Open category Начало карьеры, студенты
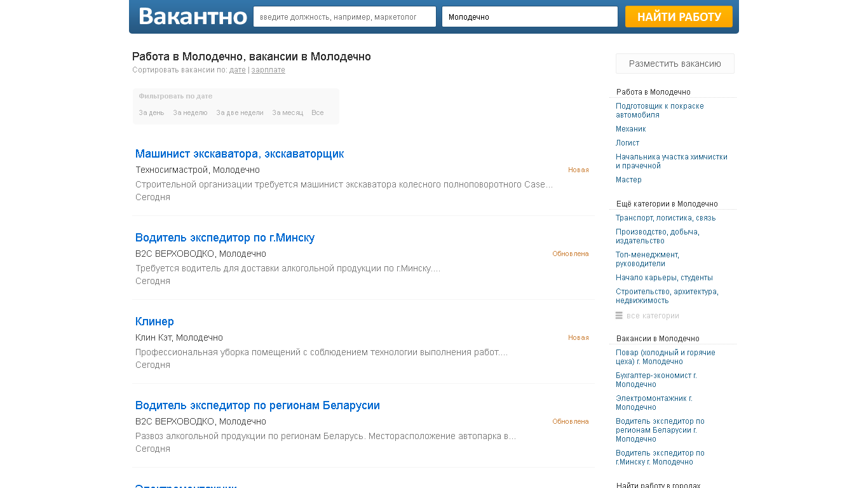This screenshot has height=488, width=868. tap(664, 278)
